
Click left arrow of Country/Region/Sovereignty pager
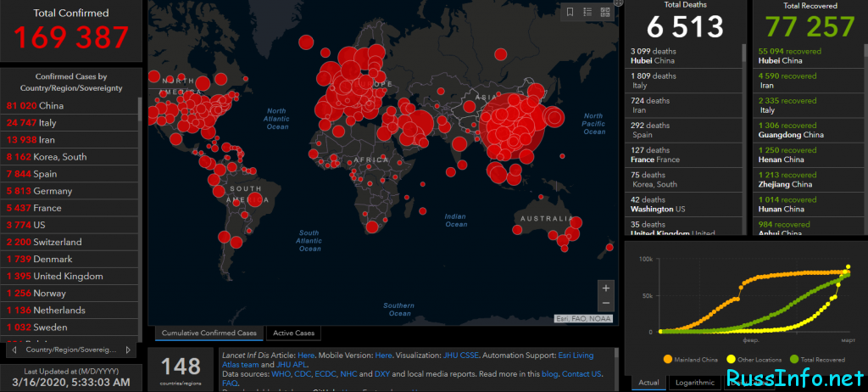tap(14, 350)
